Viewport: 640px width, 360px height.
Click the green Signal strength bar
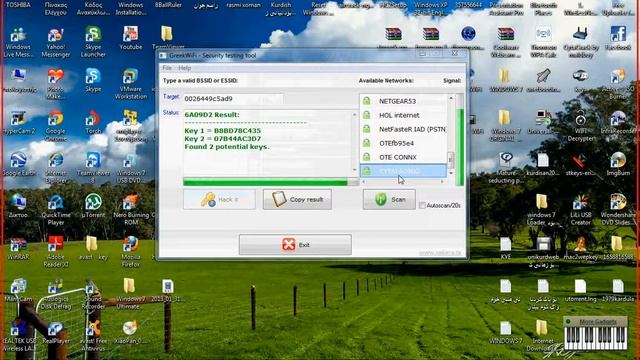(460, 140)
